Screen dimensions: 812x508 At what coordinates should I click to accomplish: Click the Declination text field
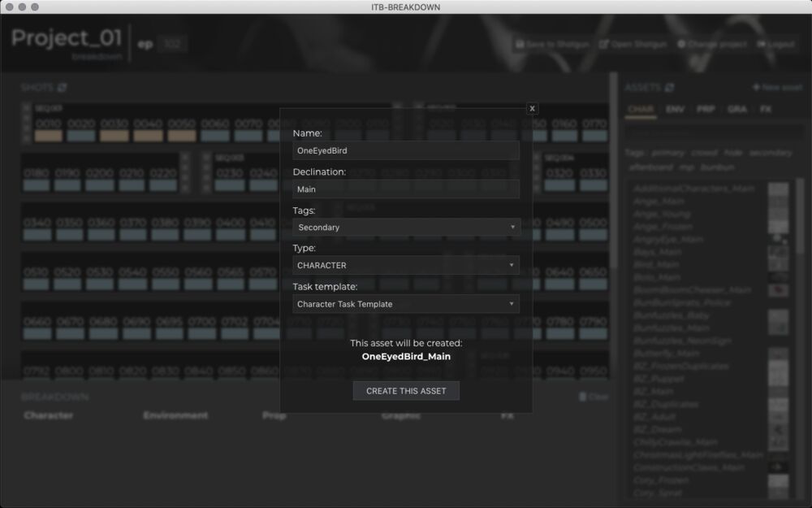[x=406, y=189]
